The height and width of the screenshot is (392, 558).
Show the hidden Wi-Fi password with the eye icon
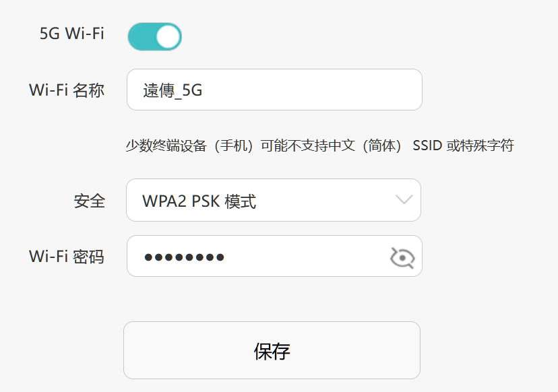[x=402, y=257]
